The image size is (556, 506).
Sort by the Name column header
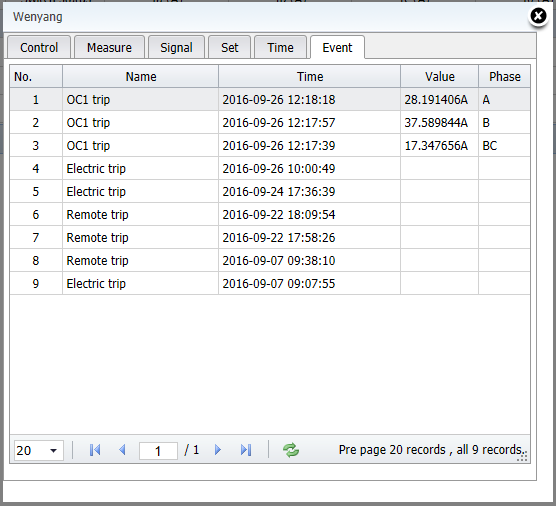coord(141,76)
